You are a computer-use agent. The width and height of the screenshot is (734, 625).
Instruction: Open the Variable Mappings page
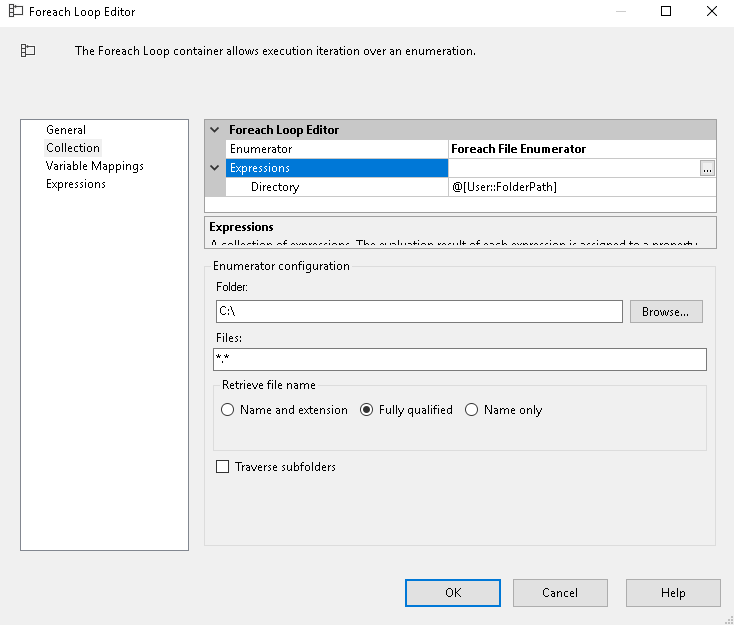(94, 166)
